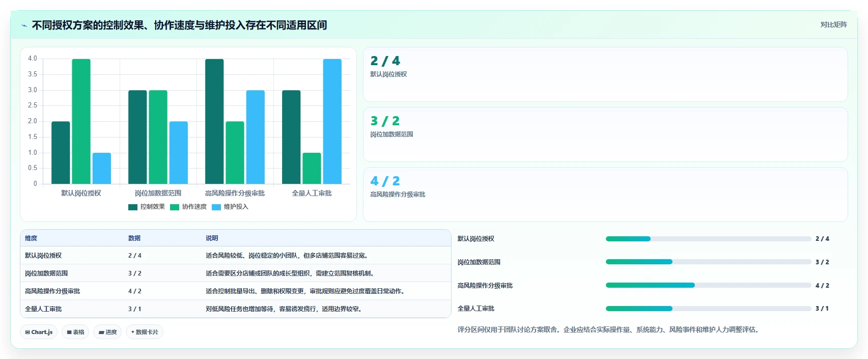Select the 进度 tag chip
This screenshot has height=359, width=868.
pos(107,332)
